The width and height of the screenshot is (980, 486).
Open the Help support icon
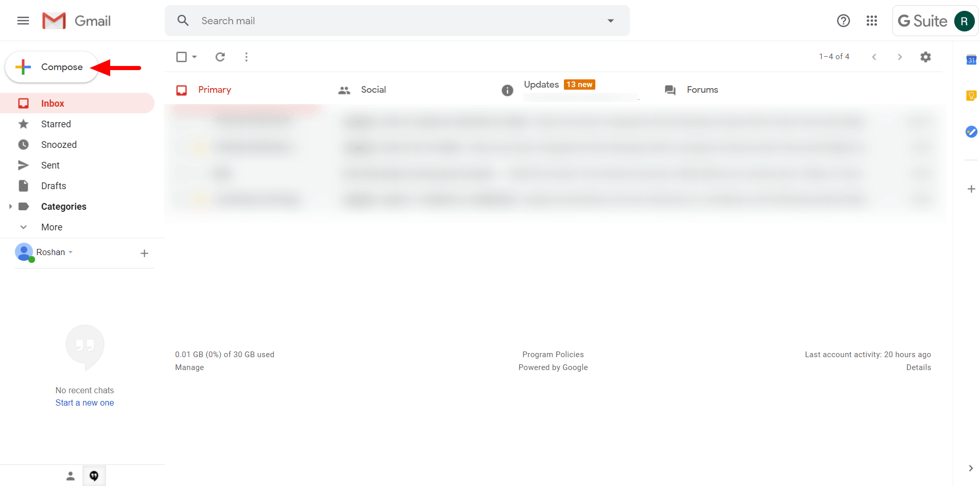coord(843,21)
